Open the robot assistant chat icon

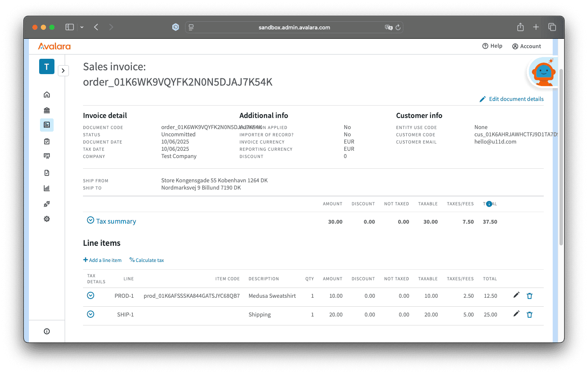coord(543,73)
